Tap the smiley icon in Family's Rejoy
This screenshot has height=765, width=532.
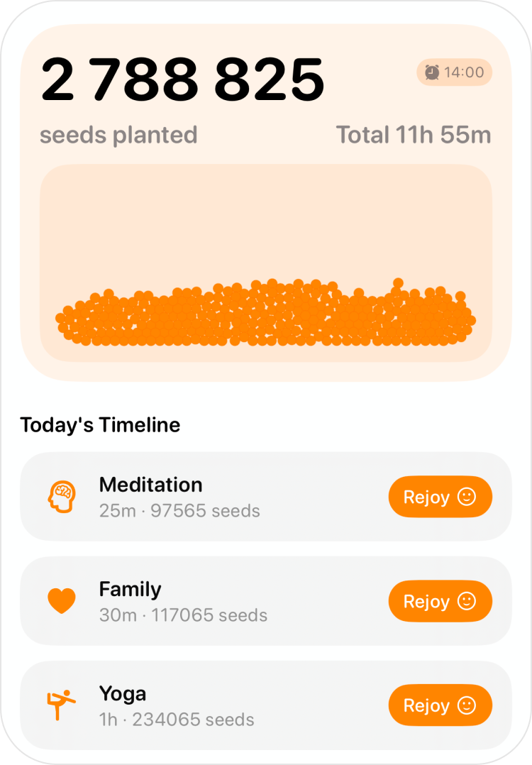click(467, 601)
